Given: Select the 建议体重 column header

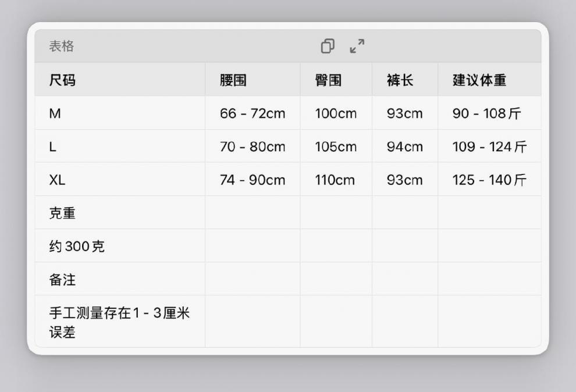Looking at the screenshot, I should (479, 80).
